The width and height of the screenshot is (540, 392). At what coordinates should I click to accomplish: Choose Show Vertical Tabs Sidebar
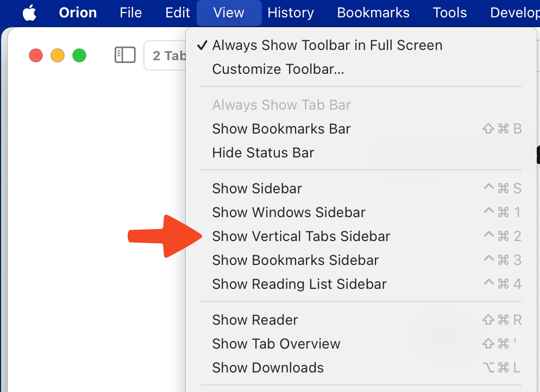tap(361, 236)
